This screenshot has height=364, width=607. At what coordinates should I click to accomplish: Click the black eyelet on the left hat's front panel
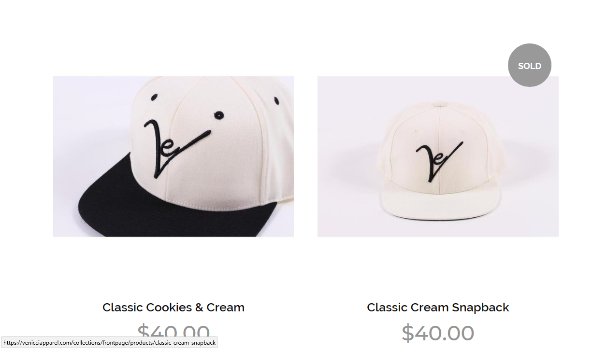tap(219, 115)
